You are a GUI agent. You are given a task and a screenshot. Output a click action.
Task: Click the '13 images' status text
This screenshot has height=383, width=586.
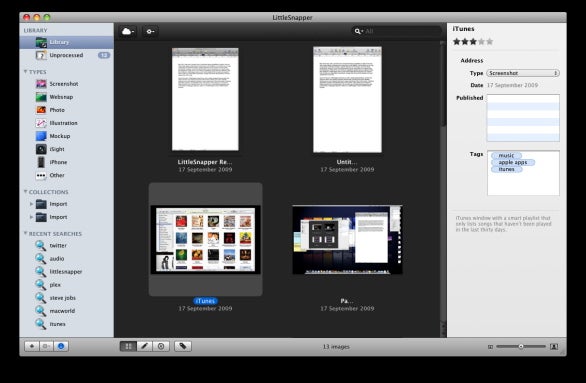[336, 347]
